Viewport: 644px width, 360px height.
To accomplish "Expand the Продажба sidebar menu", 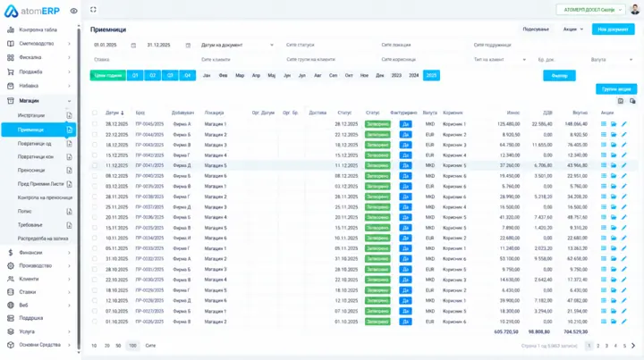I will (39, 71).
